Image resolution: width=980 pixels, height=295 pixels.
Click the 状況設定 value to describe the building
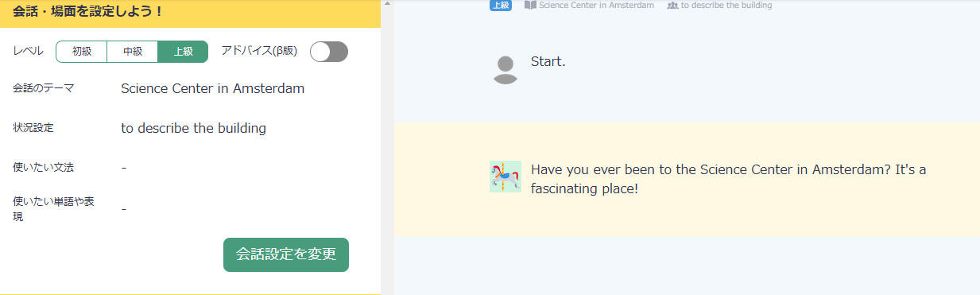coord(193,128)
